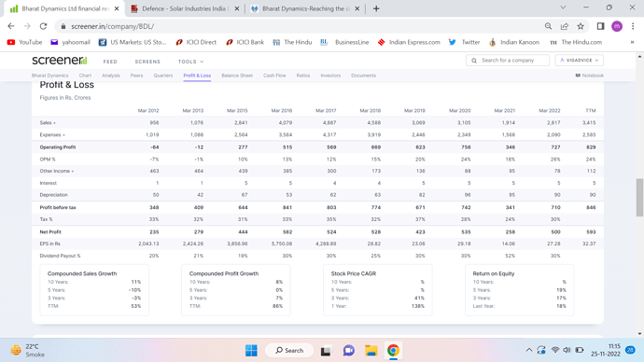
Task: Click the site info lock icon
Action: 63,26
